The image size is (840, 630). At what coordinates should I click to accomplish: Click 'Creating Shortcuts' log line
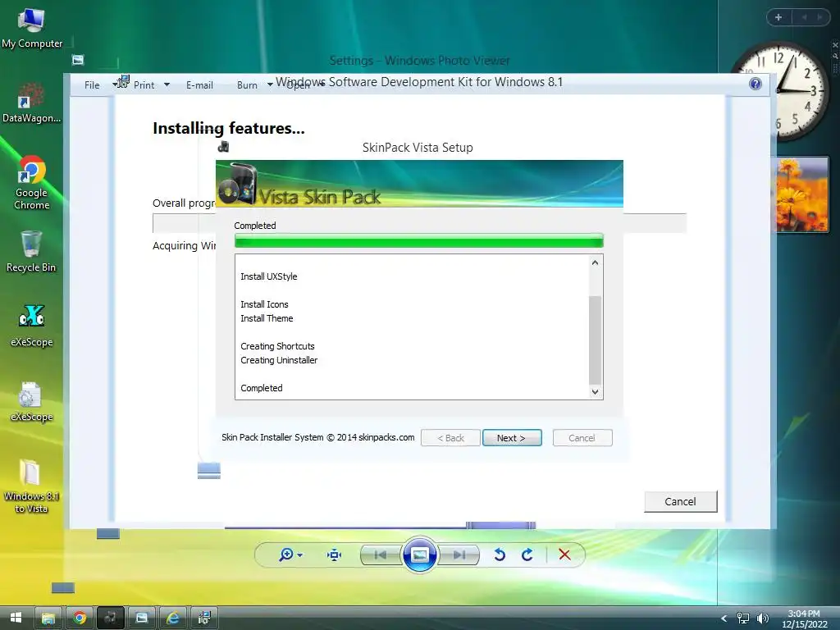pos(277,346)
